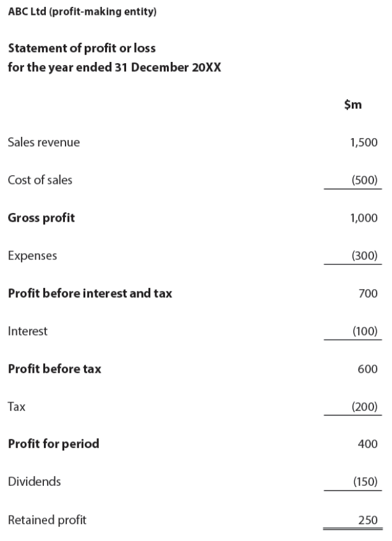Click the 1,000 gross profit value

(364, 218)
